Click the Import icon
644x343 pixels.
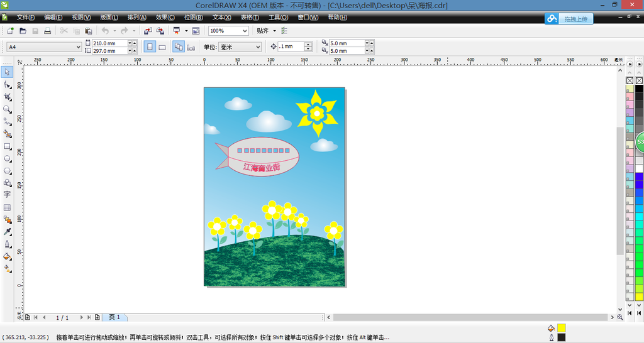point(148,31)
